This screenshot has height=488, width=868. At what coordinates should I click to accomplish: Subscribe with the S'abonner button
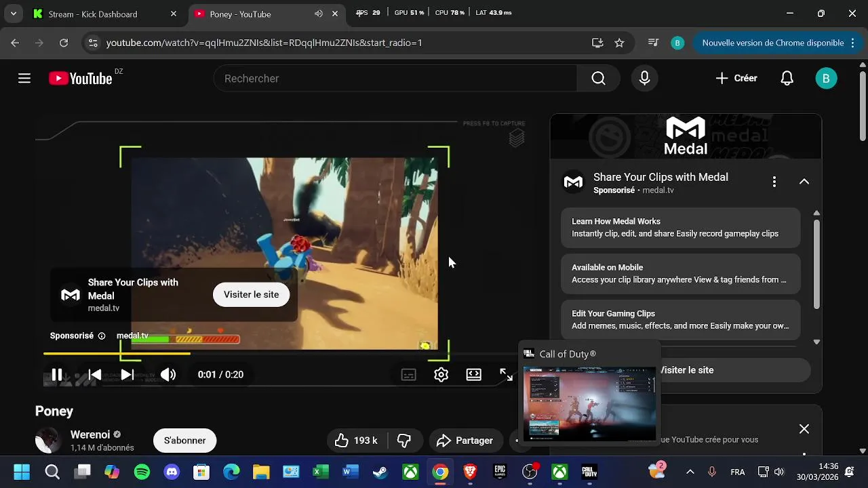tap(184, 441)
